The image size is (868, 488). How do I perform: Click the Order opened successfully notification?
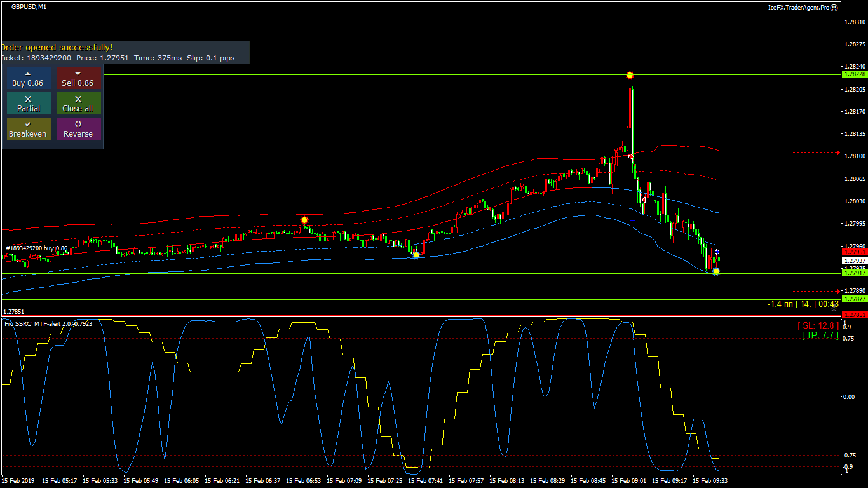click(57, 47)
